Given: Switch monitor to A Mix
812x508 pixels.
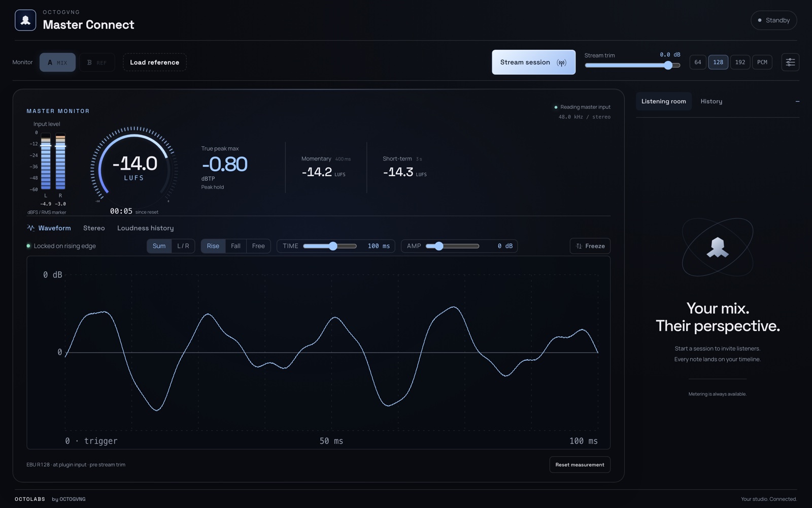Looking at the screenshot, I should click(57, 62).
